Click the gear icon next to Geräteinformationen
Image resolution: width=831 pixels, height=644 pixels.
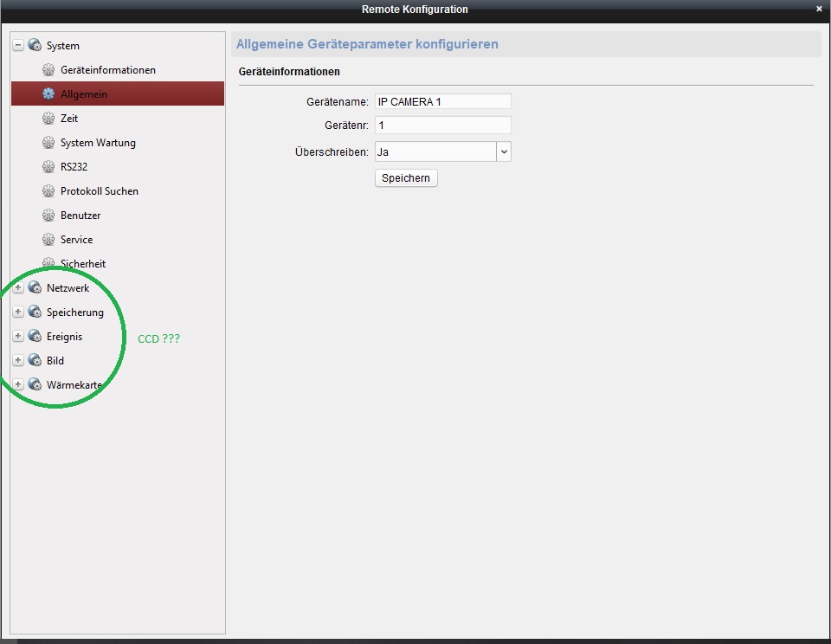[48, 70]
